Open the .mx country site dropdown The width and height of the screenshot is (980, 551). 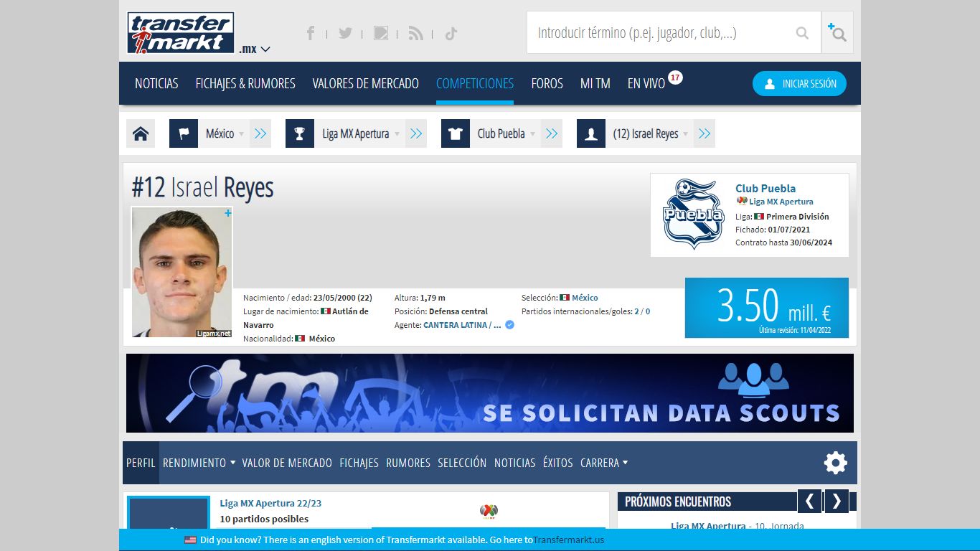pos(255,49)
